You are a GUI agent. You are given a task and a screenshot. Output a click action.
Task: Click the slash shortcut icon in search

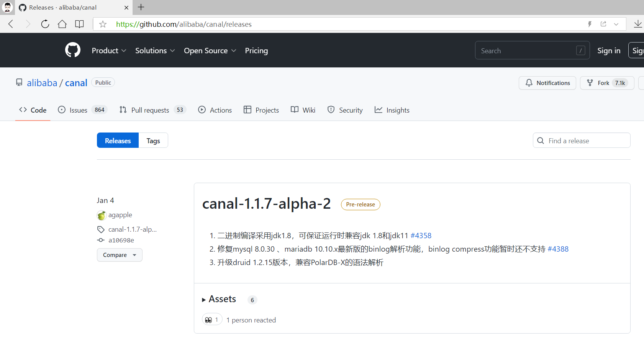(x=580, y=51)
